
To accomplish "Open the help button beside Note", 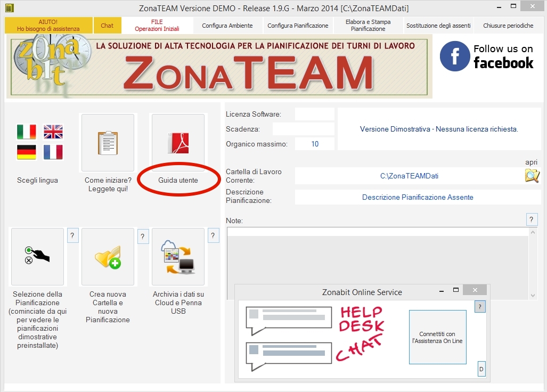I will tap(532, 219).
